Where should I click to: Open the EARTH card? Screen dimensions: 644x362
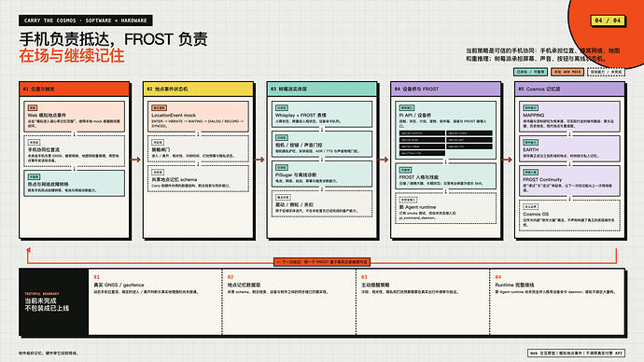coord(569,148)
